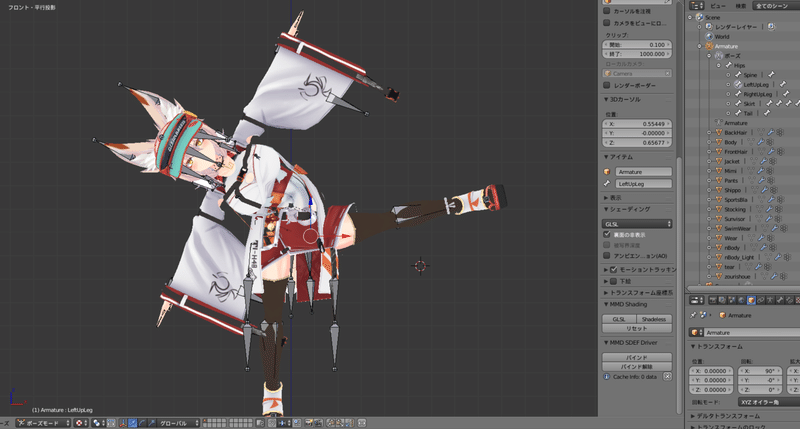Open the pose mode selector dropdown
Screen dimensions: 800x429
click(x=43, y=423)
